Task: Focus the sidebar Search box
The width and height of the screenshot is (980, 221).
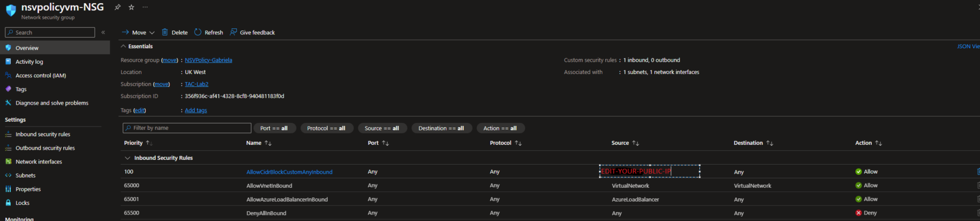Action: [50, 33]
